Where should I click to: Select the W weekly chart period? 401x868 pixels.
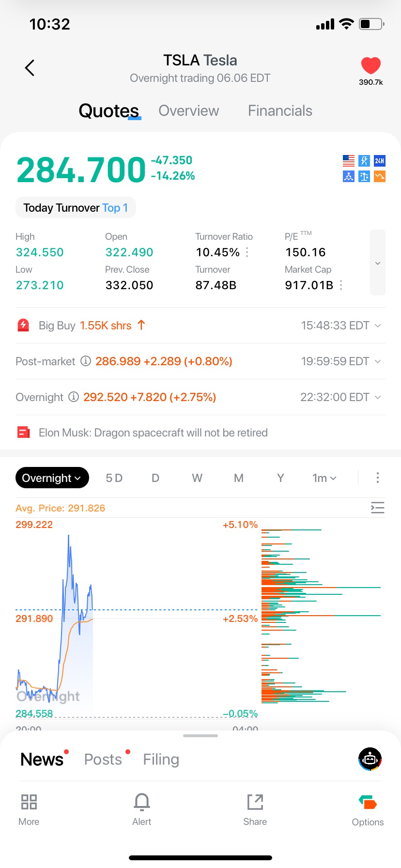197,478
